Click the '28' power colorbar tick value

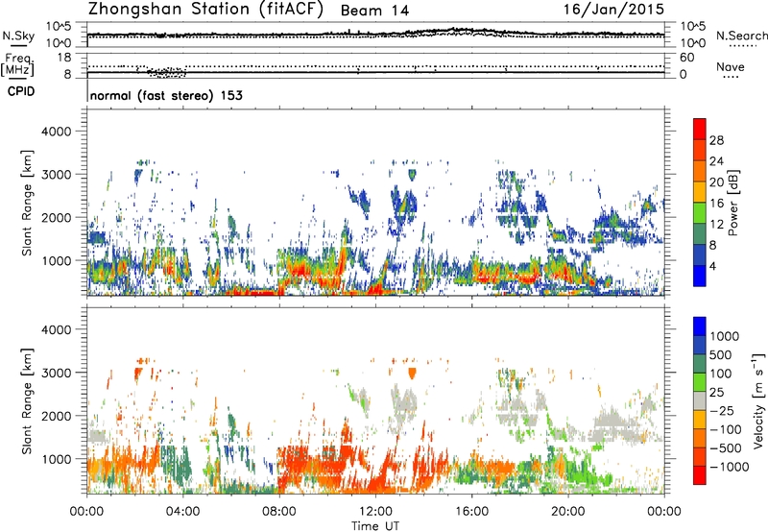pyautogui.click(x=716, y=140)
